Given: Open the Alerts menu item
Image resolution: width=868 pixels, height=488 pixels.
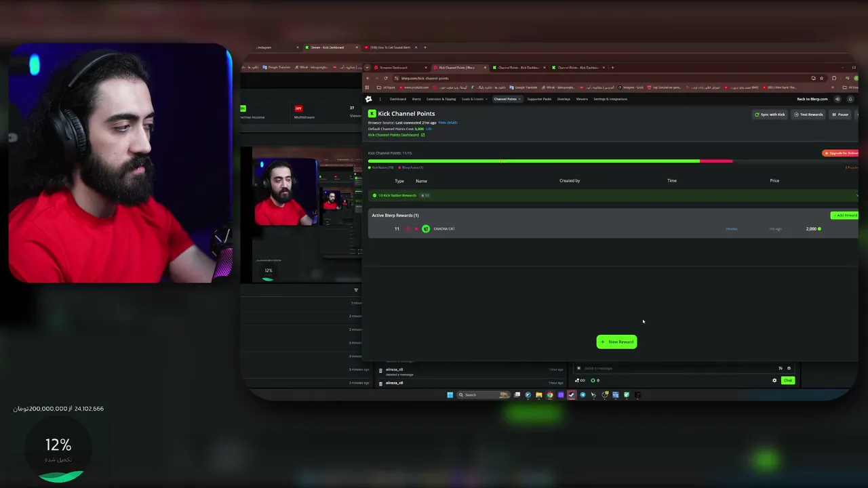Looking at the screenshot, I should click(x=416, y=99).
